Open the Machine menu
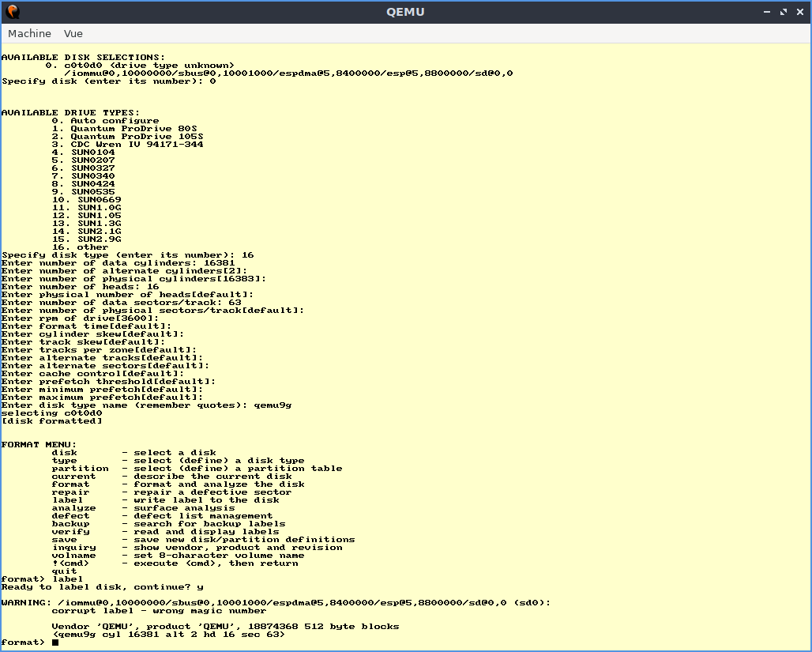 pyautogui.click(x=29, y=34)
